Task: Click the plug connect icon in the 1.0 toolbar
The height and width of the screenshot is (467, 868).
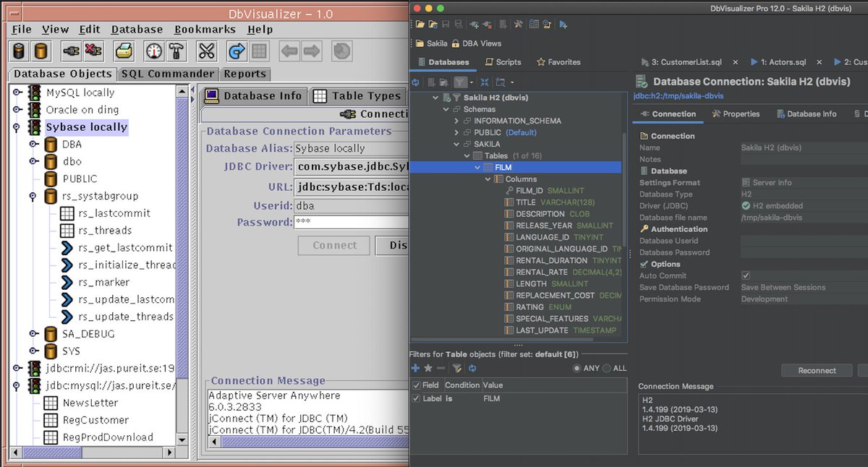Action: (72, 51)
